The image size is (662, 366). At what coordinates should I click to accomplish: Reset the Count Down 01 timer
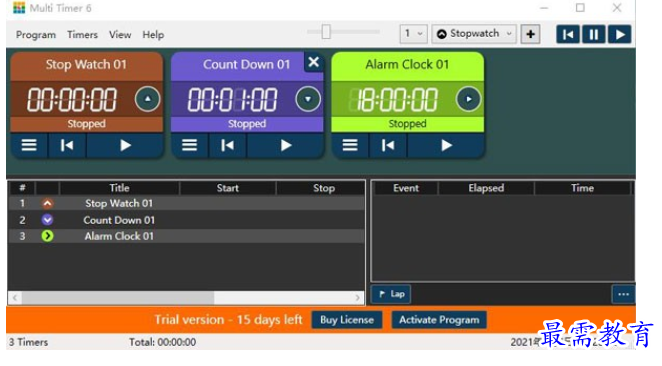pos(228,145)
